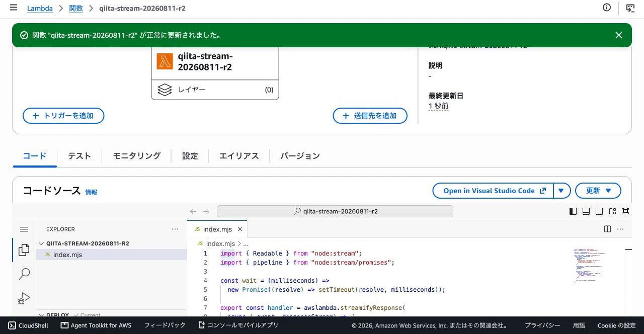Open the 更新 dropdown button

tap(598, 191)
